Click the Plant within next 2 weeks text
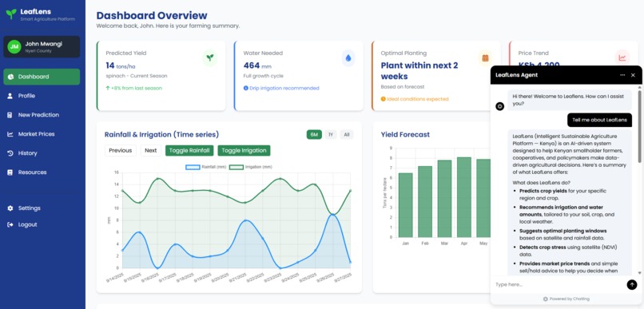 (x=419, y=71)
